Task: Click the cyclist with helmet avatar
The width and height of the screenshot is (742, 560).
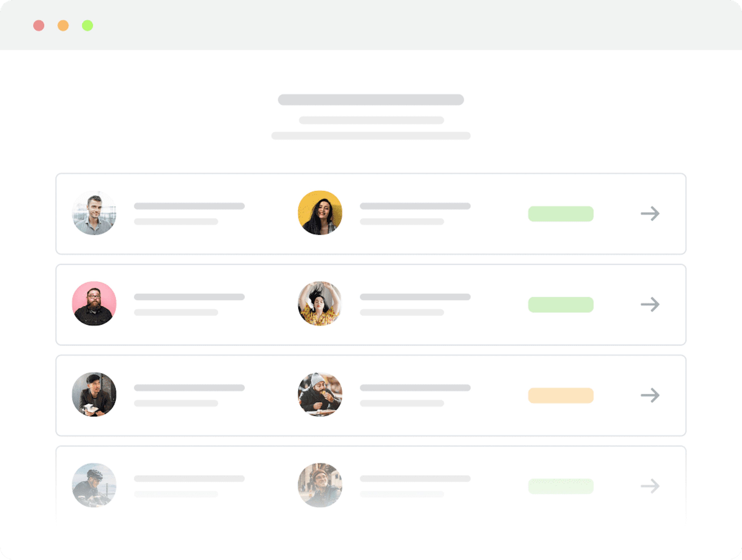Action: tap(94, 486)
